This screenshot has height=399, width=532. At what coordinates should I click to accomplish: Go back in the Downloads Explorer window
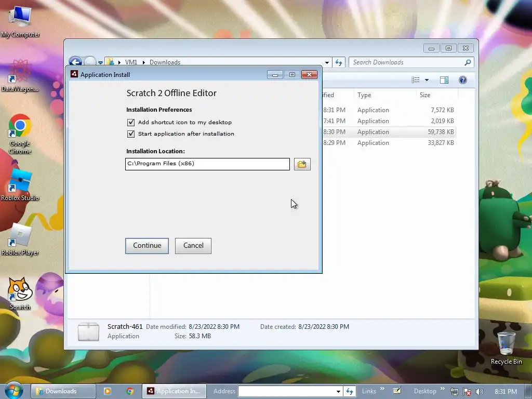pos(75,62)
